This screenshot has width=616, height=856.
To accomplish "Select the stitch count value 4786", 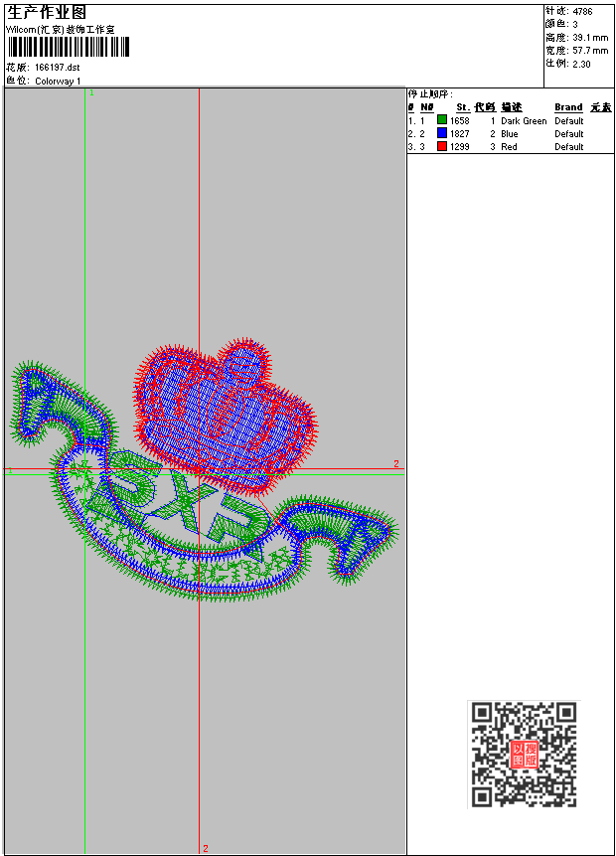I will point(583,11).
